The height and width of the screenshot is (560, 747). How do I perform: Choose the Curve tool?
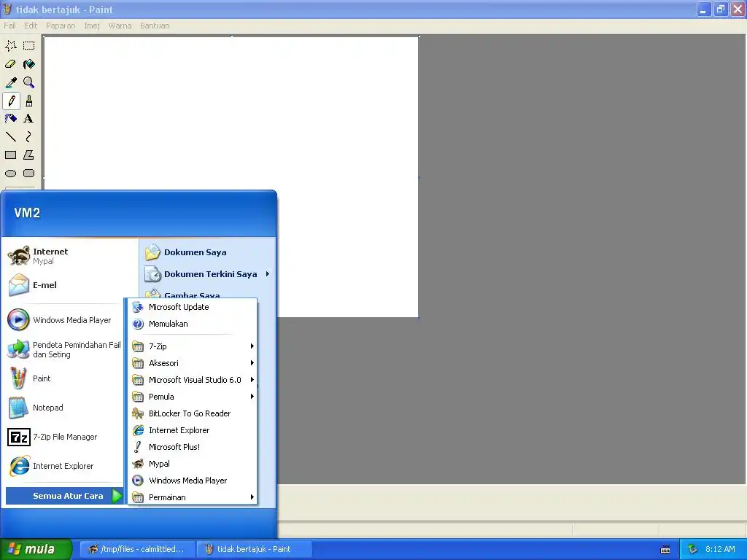point(29,136)
